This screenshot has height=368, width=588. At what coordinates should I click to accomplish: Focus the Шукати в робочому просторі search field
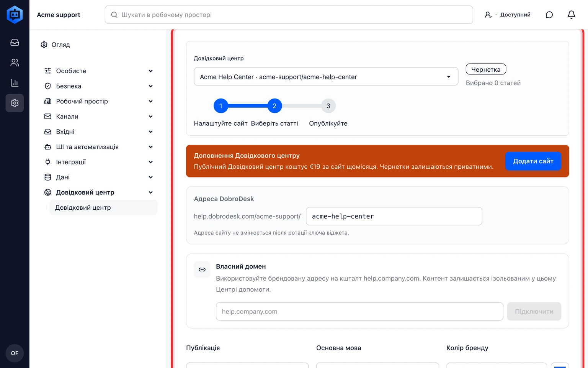pos(289,15)
